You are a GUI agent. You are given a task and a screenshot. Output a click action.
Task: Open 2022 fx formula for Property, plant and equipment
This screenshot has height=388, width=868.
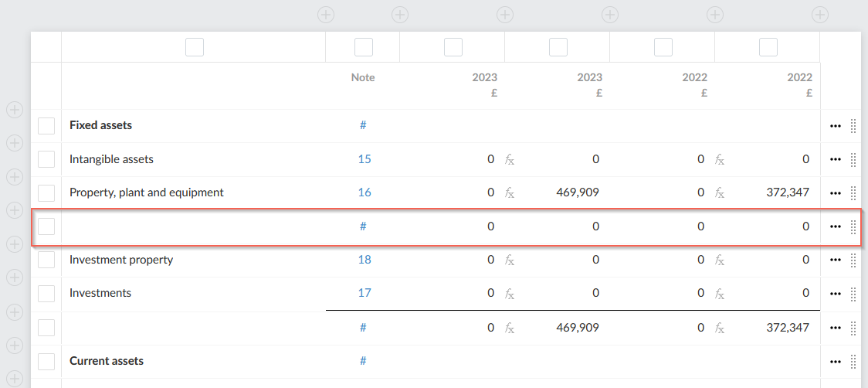pyautogui.click(x=720, y=193)
